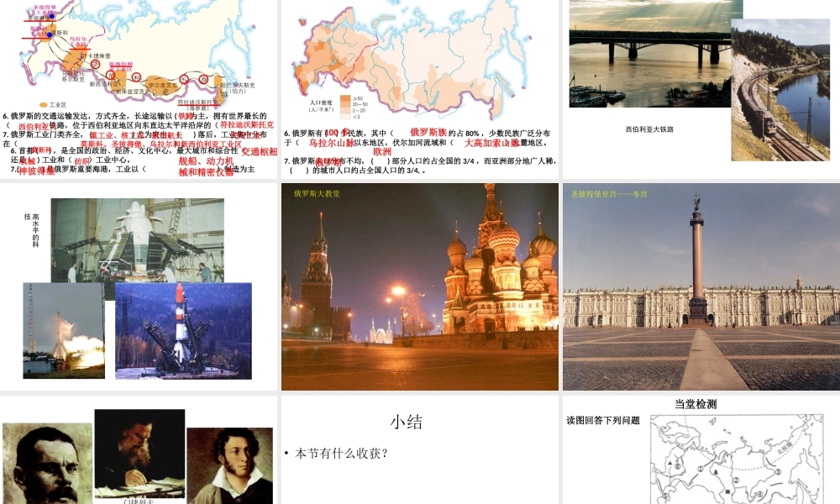Click the bearded man writing portrait
840x504 pixels.
(x=139, y=454)
